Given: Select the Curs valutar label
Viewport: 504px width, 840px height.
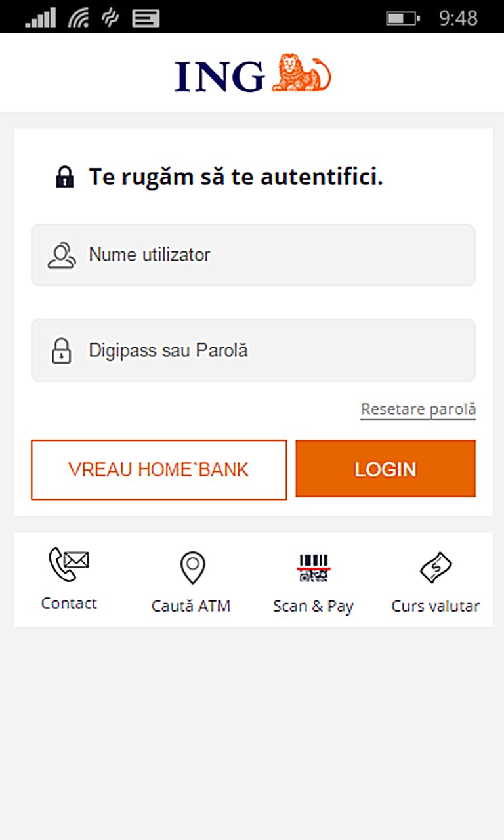Looking at the screenshot, I should [436, 606].
